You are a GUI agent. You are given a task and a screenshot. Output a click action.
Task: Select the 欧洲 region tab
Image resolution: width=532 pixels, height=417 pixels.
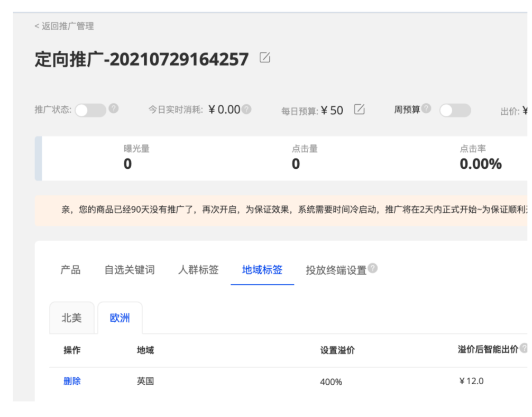pos(120,318)
